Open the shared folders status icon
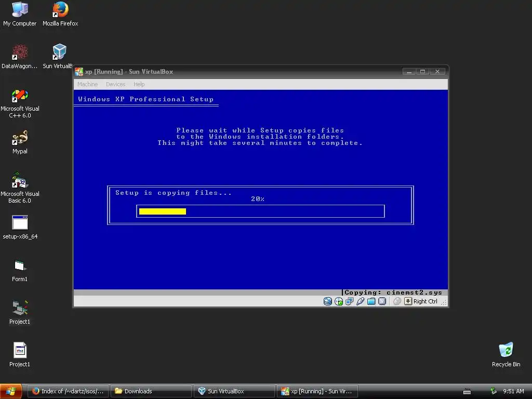Viewport: 532px width, 399px height. (371, 301)
